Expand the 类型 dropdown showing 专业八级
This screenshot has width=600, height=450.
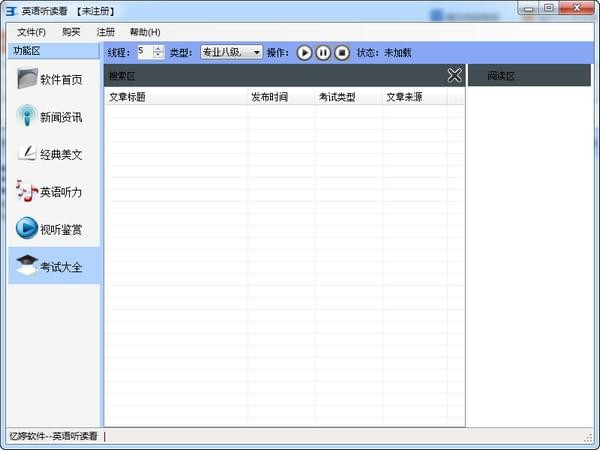232,52
